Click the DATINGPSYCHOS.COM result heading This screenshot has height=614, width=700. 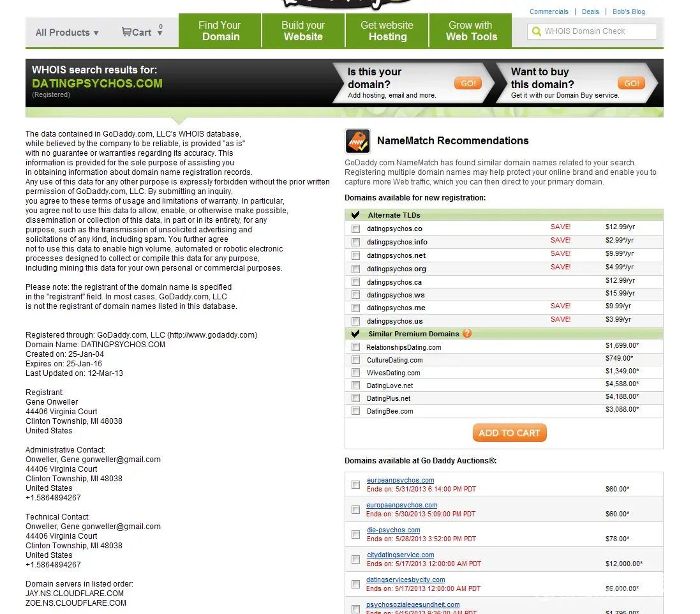coord(97,84)
